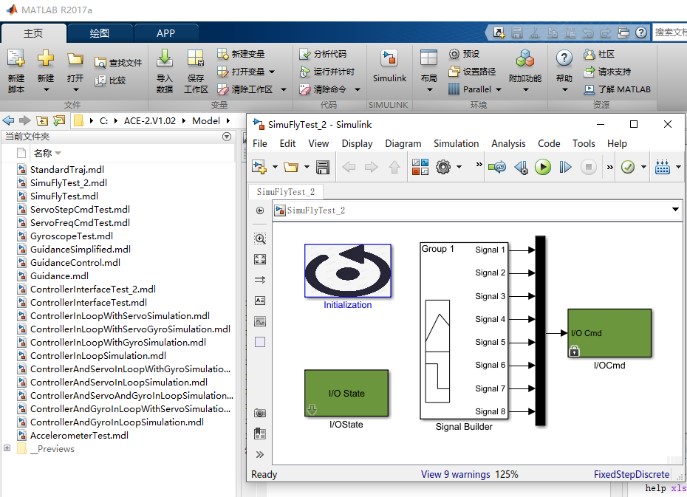Click the Stop simulation button
Image resolution: width=687 pixels, height=497 pixels.
588,167
